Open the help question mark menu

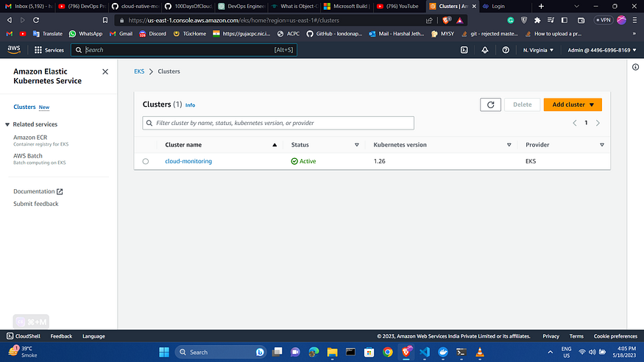[x=506, y=50]
